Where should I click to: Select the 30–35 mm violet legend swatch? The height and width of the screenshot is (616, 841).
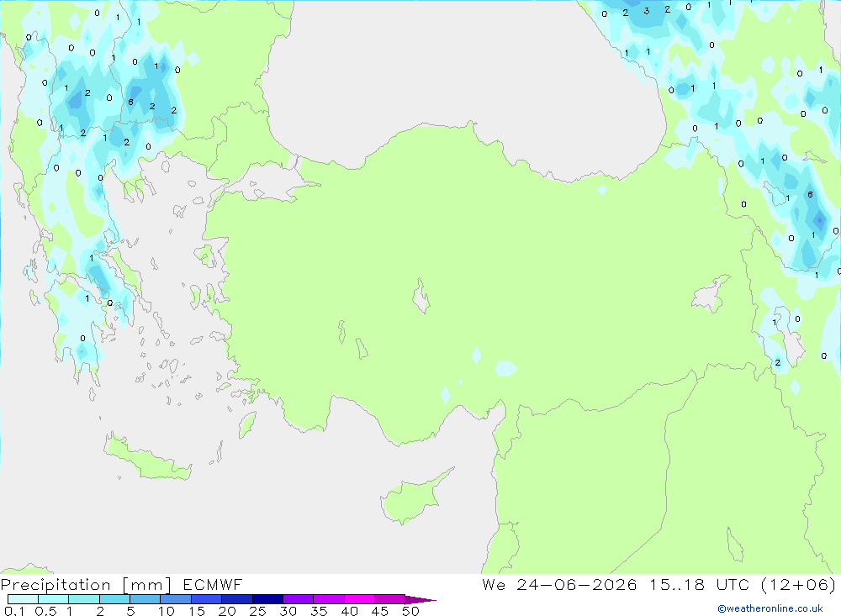[x=298, y=599]
